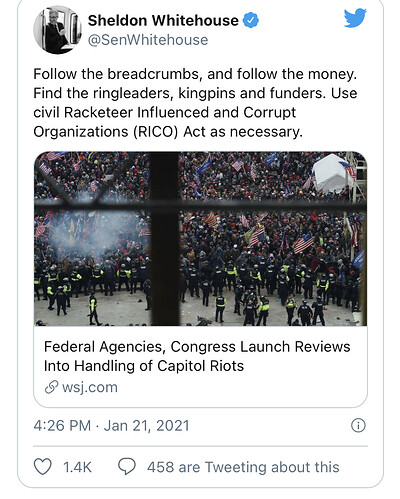This screenshot has width=400, height=499.
Task: Click the blue Twitter bird logo
Action: [355, 18]
